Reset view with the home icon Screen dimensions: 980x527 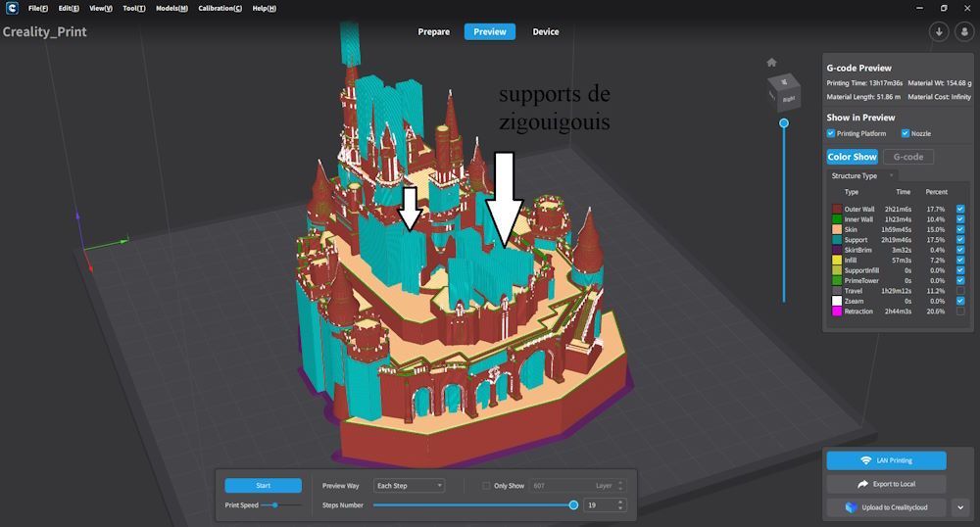pos(772,63)
